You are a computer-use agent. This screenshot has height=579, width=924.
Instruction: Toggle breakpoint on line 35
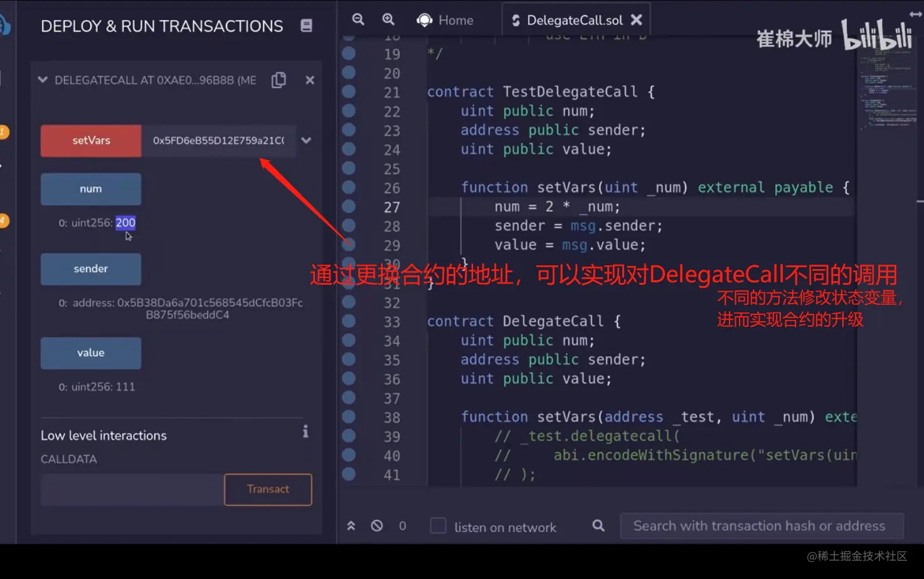tap(349, 359)
